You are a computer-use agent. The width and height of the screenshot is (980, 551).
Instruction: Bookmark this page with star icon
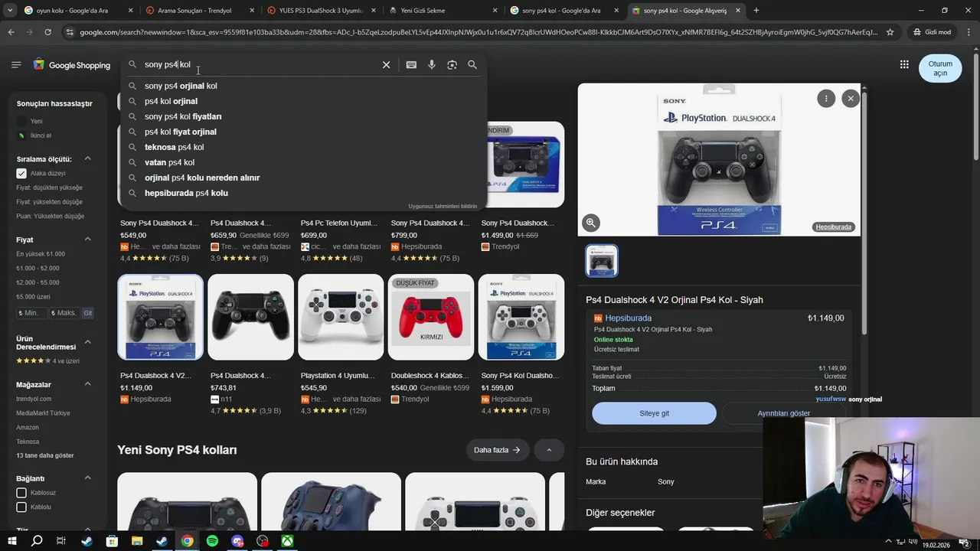[890, 32]
